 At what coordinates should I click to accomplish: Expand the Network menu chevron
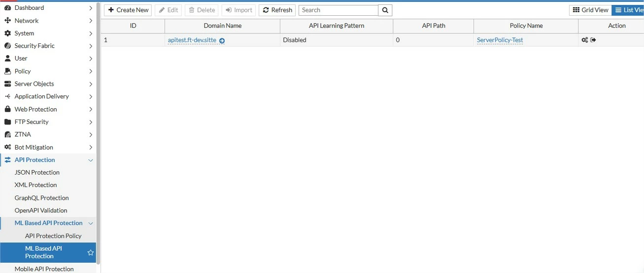91,21
